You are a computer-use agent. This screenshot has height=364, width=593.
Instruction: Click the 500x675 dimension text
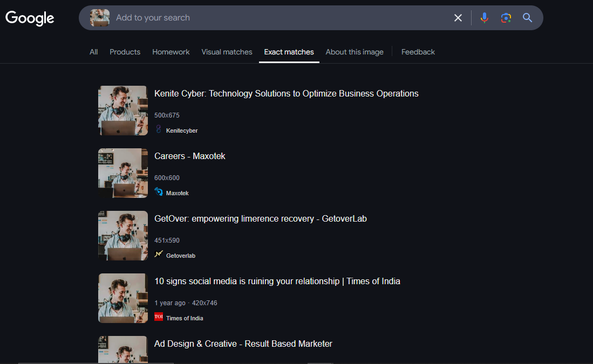point(167,115)
